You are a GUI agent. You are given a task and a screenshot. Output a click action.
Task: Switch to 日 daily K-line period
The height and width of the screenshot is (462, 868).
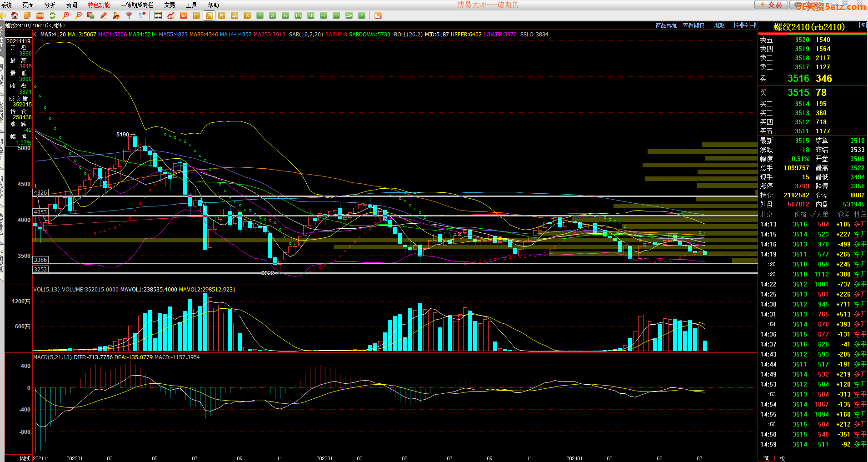point(196,15)
